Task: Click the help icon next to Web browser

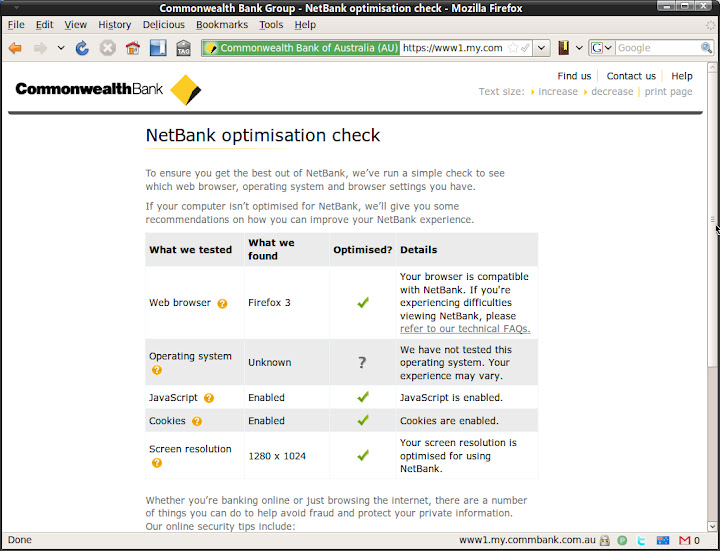Action: (222, 304)
